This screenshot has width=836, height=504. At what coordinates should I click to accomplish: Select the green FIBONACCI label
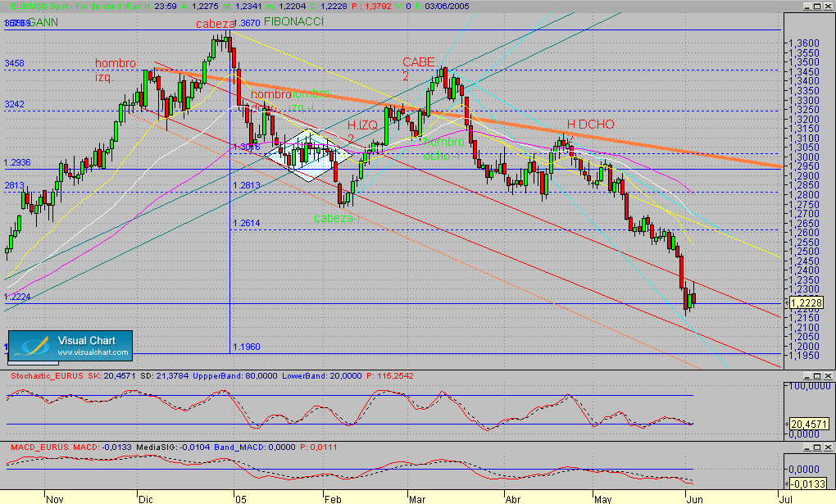click(x=293, y=22)
